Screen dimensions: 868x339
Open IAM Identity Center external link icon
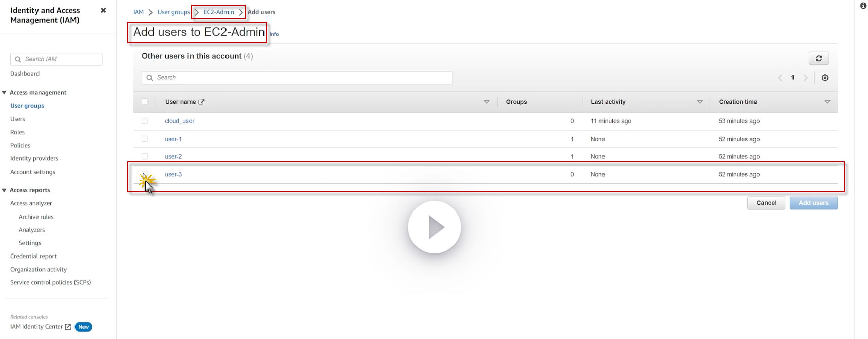click(x=68, y=327)
